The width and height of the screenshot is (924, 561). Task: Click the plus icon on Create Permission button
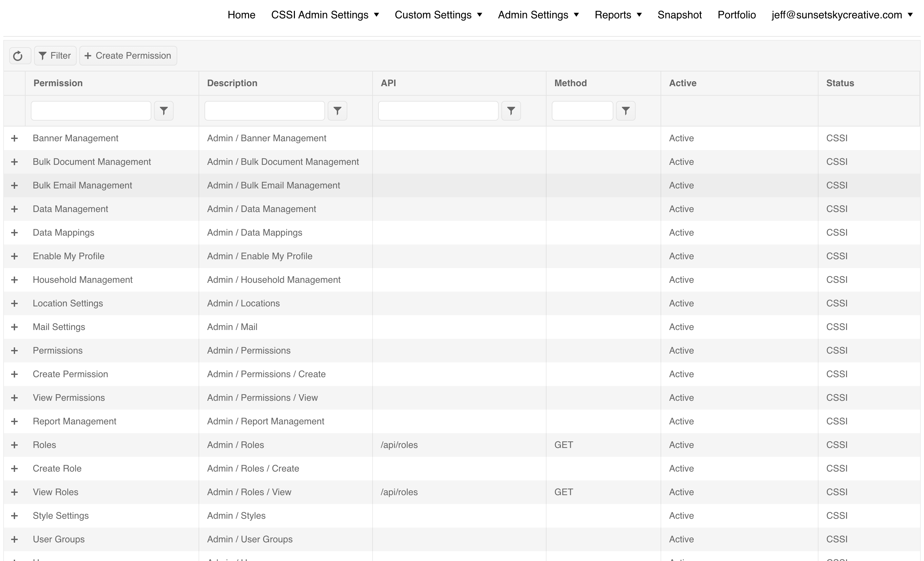(x=88, y=55)
